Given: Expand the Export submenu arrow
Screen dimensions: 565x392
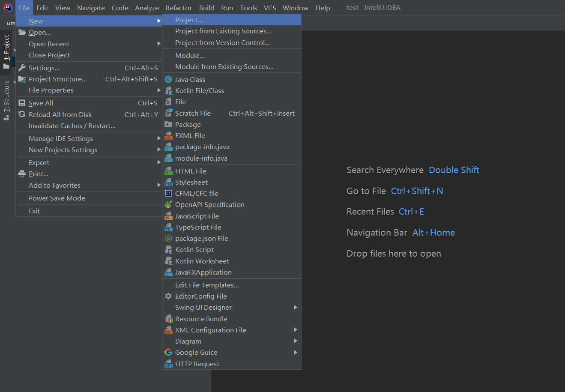Looking at the screenshot, I should 159,163.
